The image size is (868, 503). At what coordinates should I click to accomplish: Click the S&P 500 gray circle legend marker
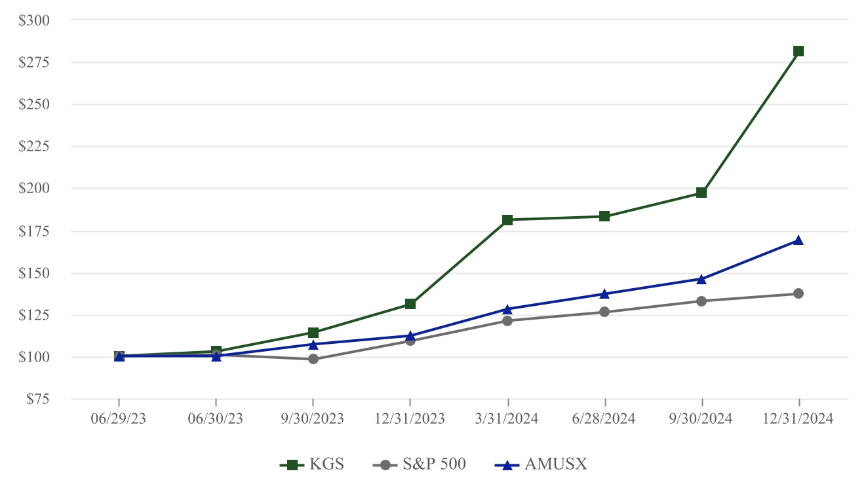point(385,465)
